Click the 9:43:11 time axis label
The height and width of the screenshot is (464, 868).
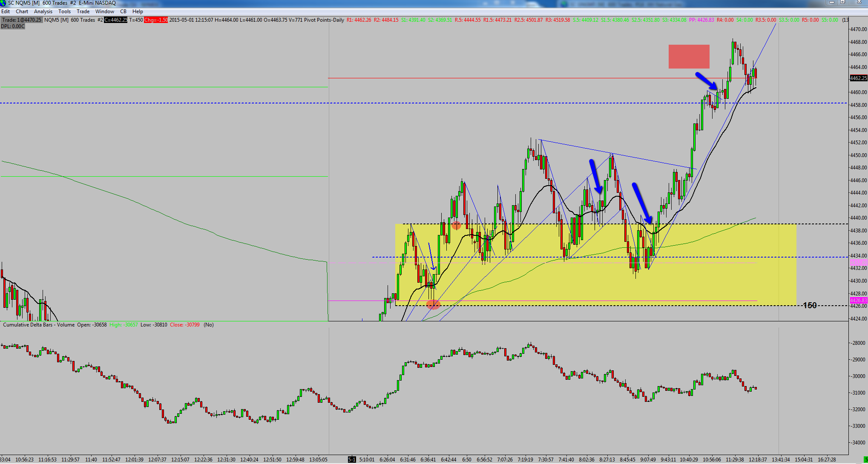(668, 460)
